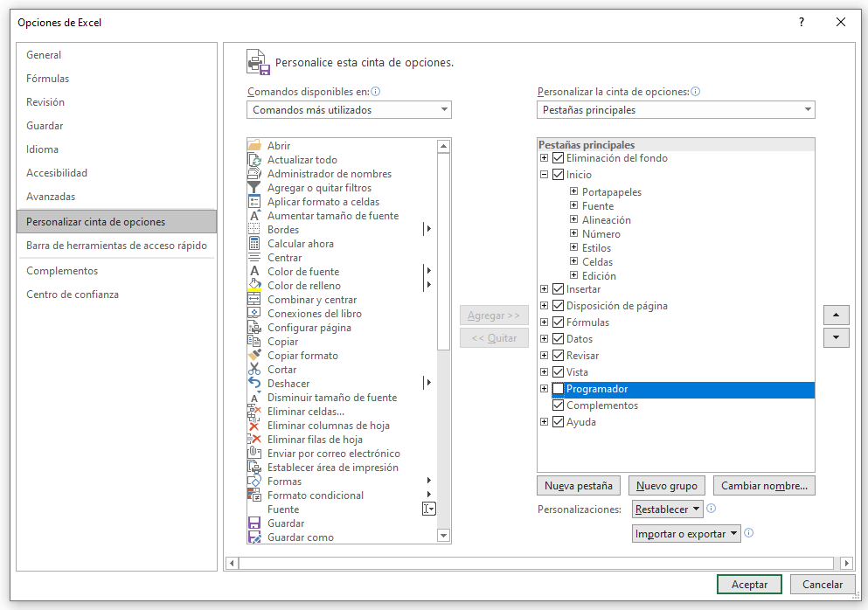Click the Guardar como icon

coord(254,537)
